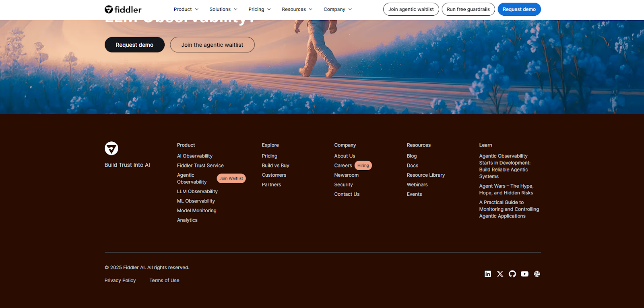
Task: Click the Product column heading in footer
Action: (x=186, y=145)
